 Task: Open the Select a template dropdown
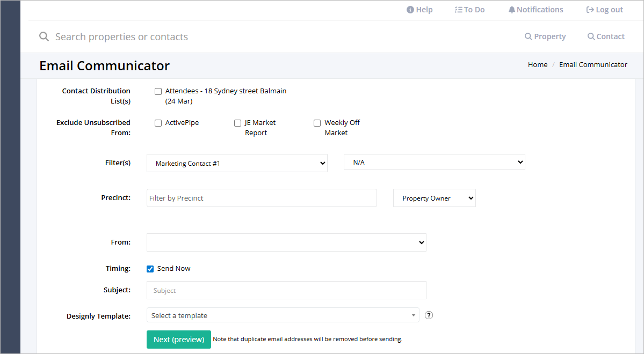point(283,315)
